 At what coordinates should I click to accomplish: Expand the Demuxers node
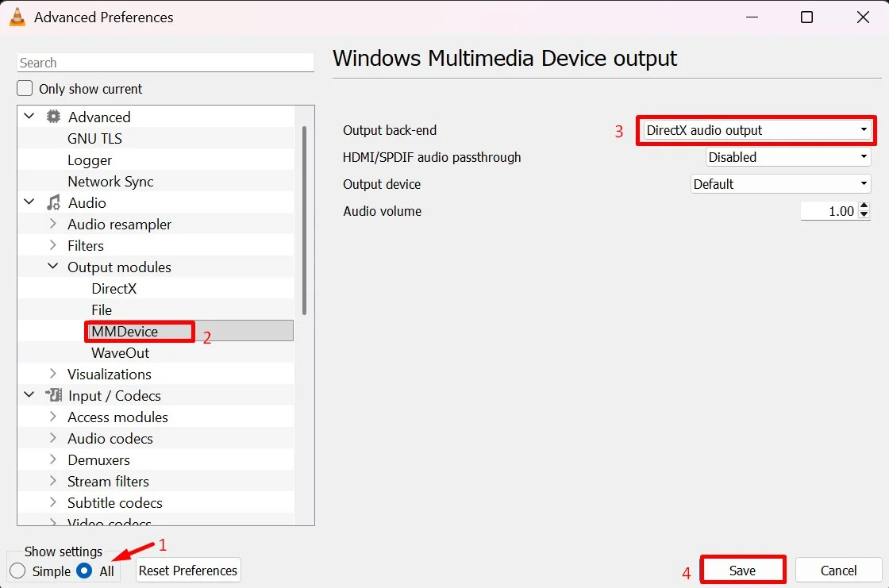pos(52,459)
